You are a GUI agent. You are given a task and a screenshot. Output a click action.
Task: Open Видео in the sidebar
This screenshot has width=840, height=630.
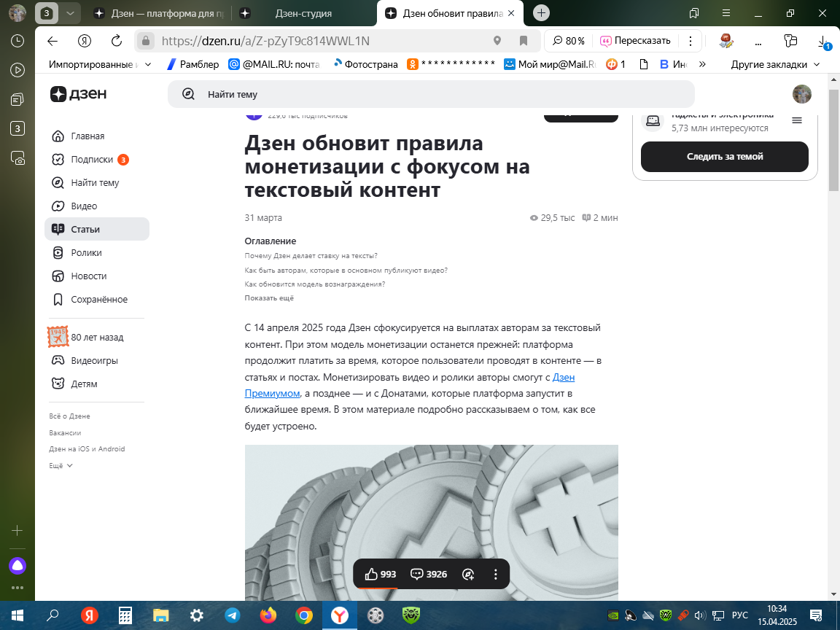97,206
